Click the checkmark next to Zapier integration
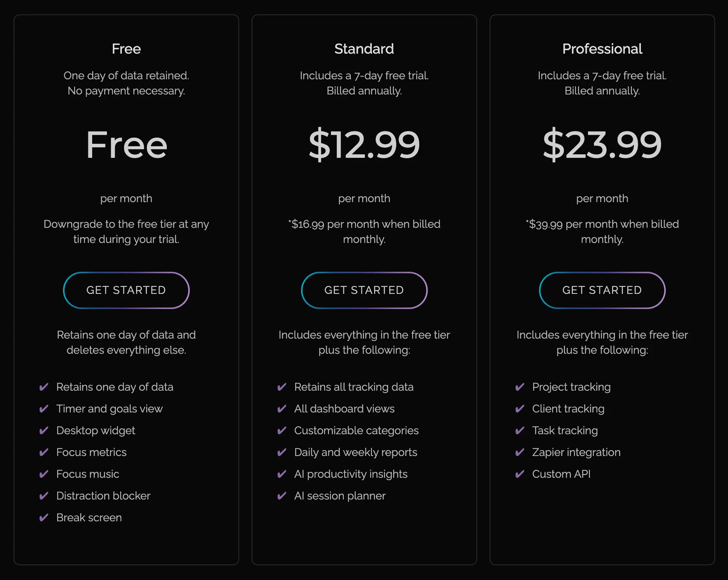The height and width of the screenshot is (580, 728). [x=520, y=452]
